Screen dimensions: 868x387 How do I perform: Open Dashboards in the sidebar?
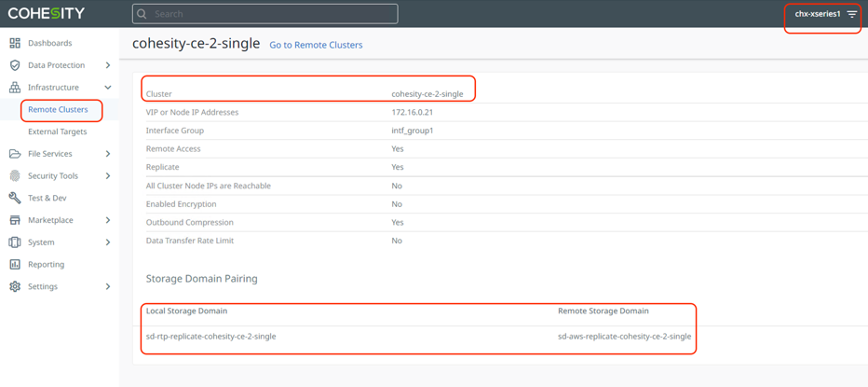click(49, 43)
